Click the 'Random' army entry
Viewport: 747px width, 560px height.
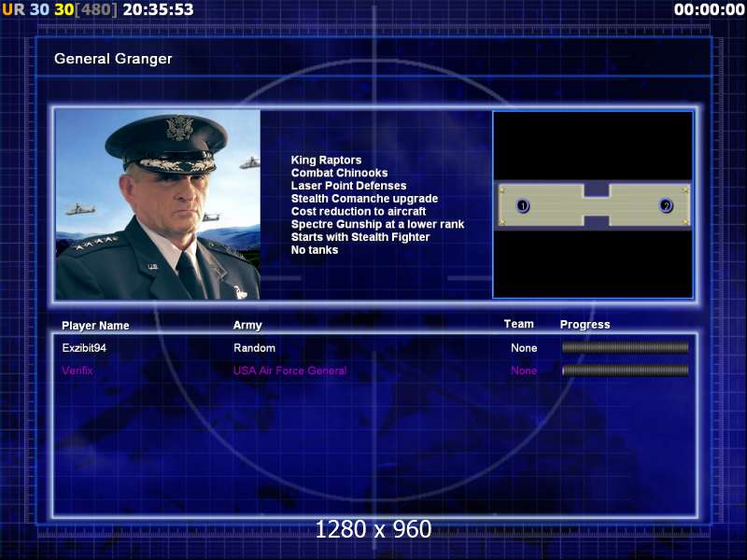pos(254,347)
